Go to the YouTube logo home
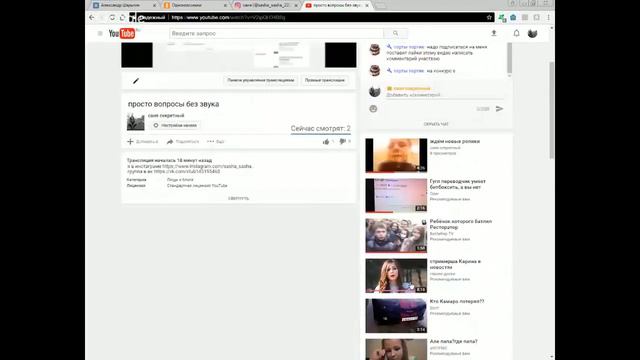The image size is (640, 360). [122, 33]
